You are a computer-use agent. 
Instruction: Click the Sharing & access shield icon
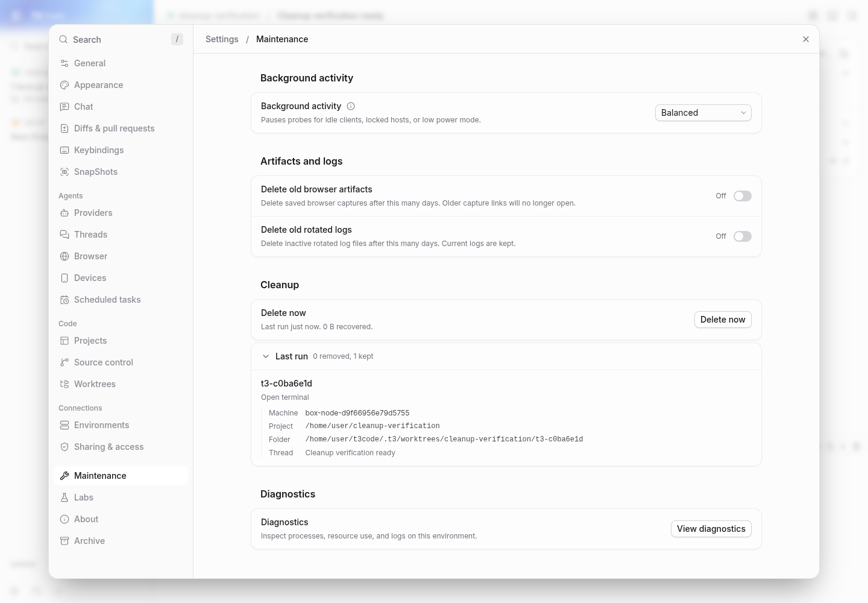tap(64, 447)
